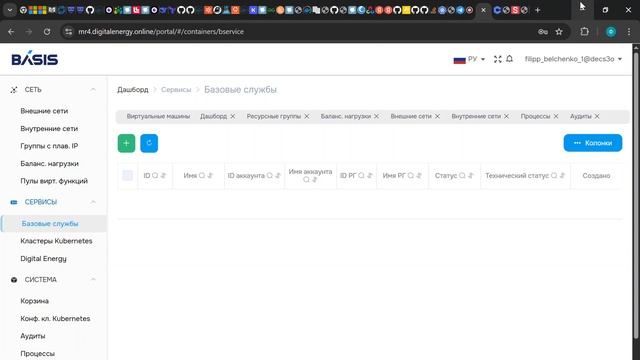Image resolution: width=640 pixels, height=360 pixels.
Task: Click the search icon in Имя column
Action: [202, 176]
